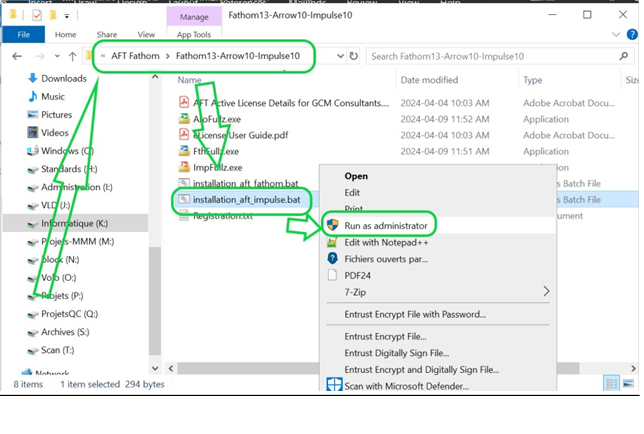Go up one folder level
Screen dimensions: 644x434
click(72, 56)
